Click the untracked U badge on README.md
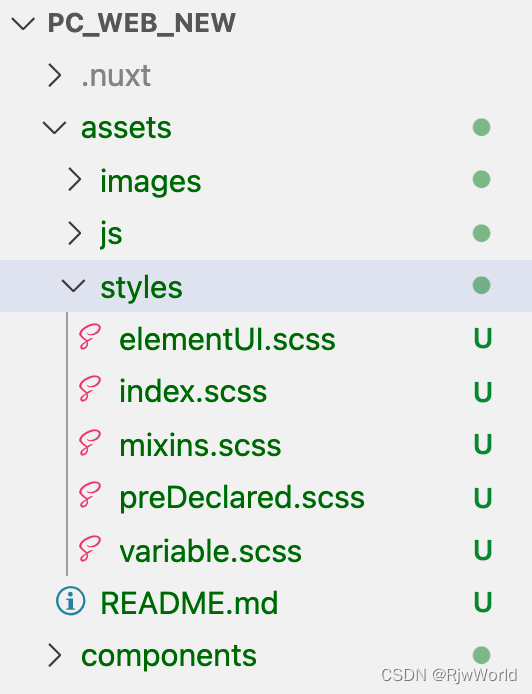532x694 pixels. (482, 602)
